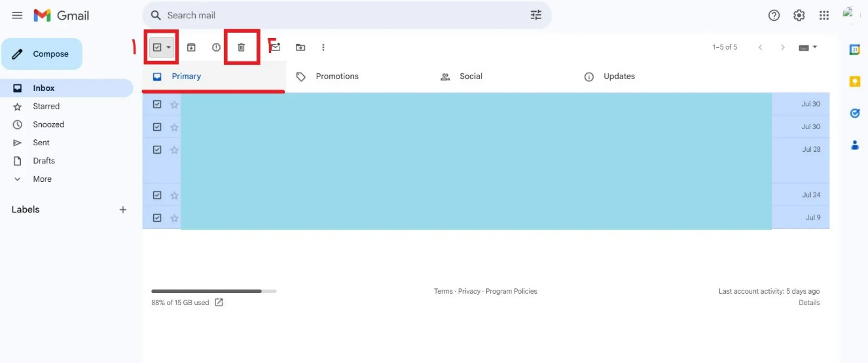Open the account activity Details link
868x363 pixels.
coord(808,302)
